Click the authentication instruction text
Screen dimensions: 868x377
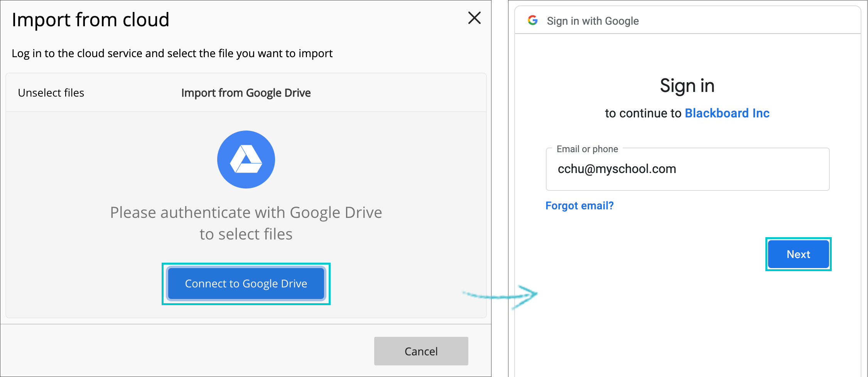pyautogui.click(x=246, y=222)
